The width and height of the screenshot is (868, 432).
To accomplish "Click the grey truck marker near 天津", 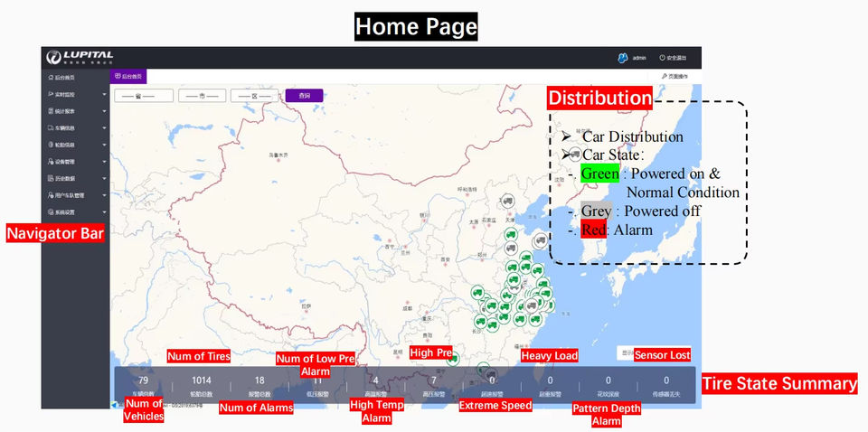I will click(507, 201).
